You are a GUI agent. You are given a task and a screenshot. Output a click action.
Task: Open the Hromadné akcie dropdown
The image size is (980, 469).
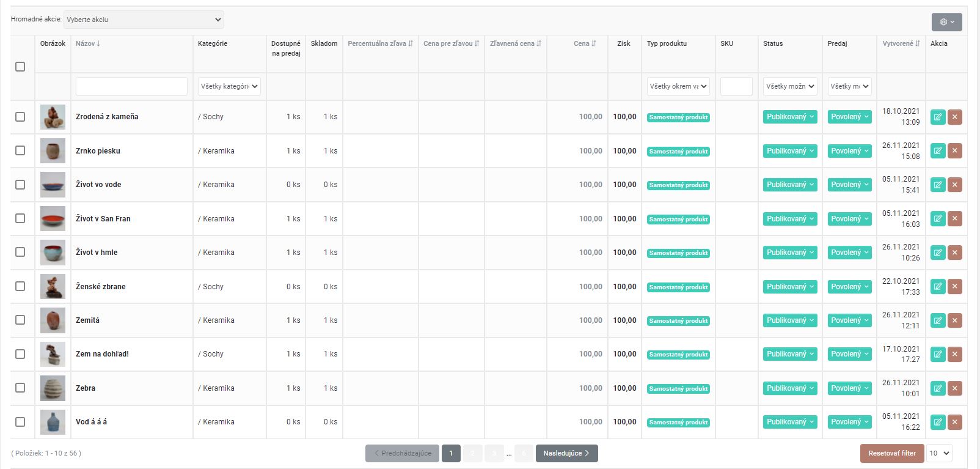pos(144,20)
